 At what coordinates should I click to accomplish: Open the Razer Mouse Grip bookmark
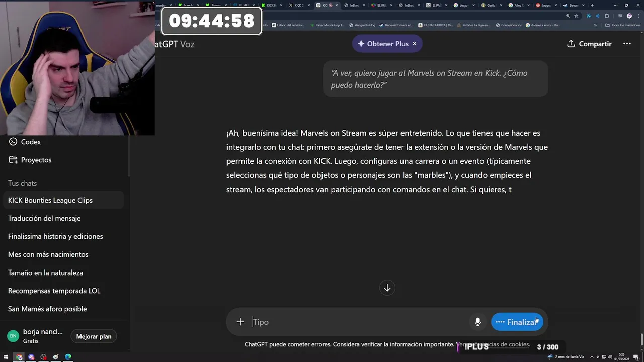coord(328,25)
